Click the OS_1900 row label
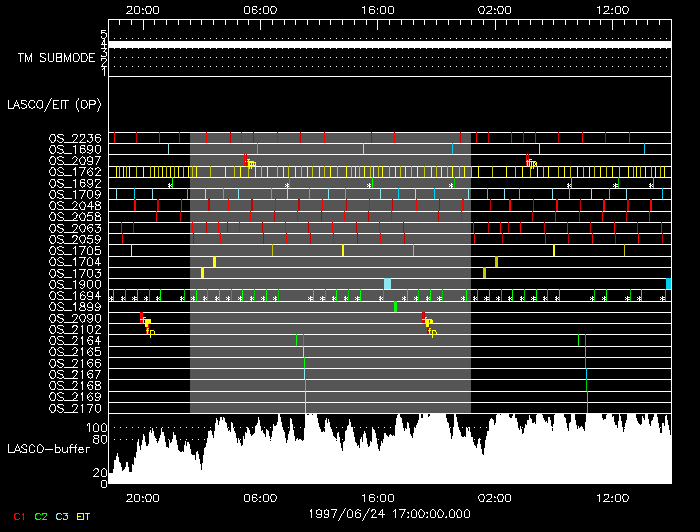This screenshot has height=532, width=700. pos(75,285)
